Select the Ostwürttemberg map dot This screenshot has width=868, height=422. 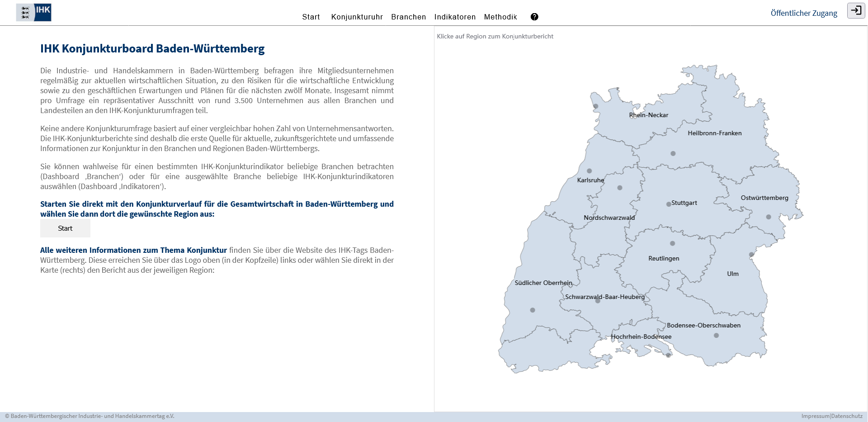[769, 217]
